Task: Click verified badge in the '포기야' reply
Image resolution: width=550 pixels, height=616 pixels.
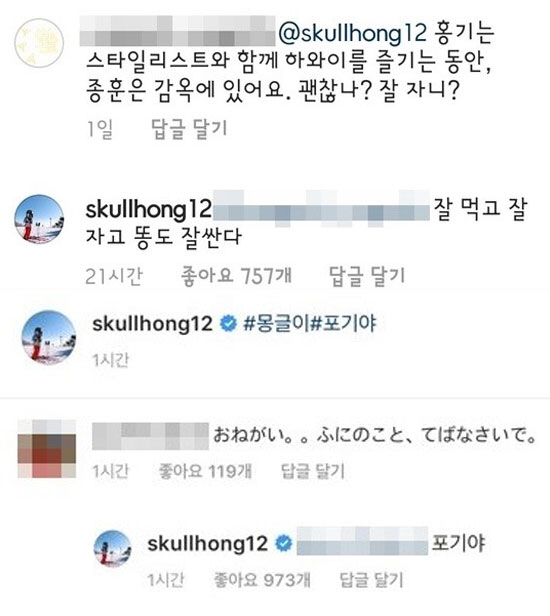Action: (283, 543)
